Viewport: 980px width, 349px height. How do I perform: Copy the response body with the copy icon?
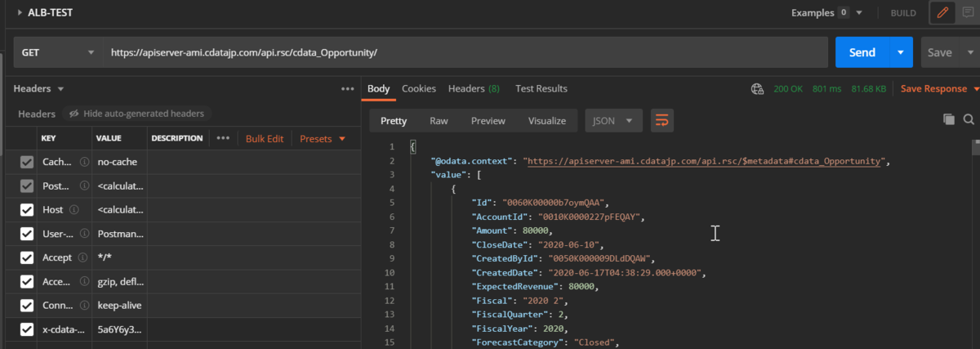pos(948,119)
